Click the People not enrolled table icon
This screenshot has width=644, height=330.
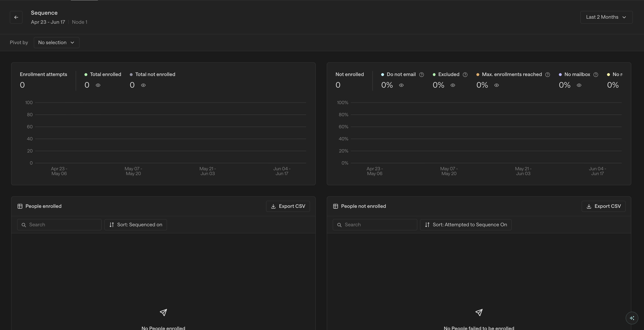(335, 206)
